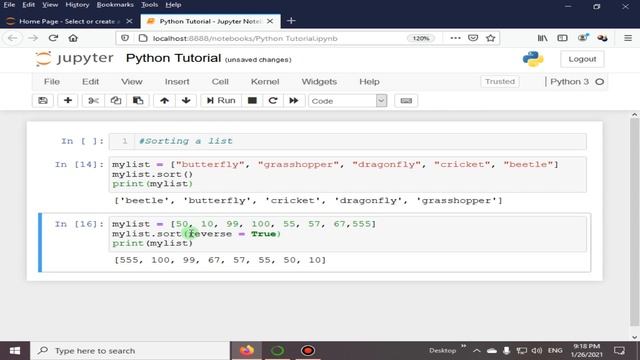640x360 pixels.
Task: Open Firefox from the taskbar
Action: (247, 351)
